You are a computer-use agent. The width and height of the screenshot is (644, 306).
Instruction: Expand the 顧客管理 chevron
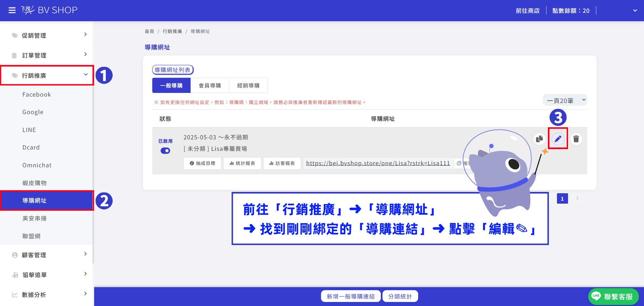(x=85, y=254)
